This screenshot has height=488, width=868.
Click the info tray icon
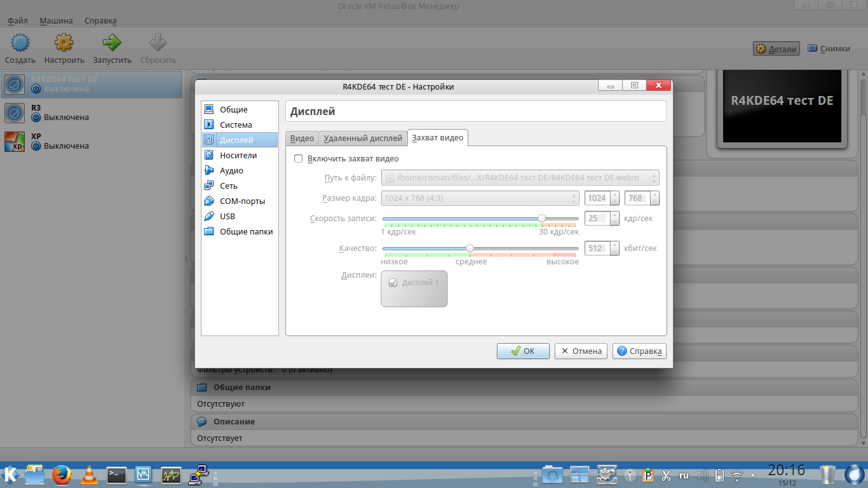click(x=630, y=475)
